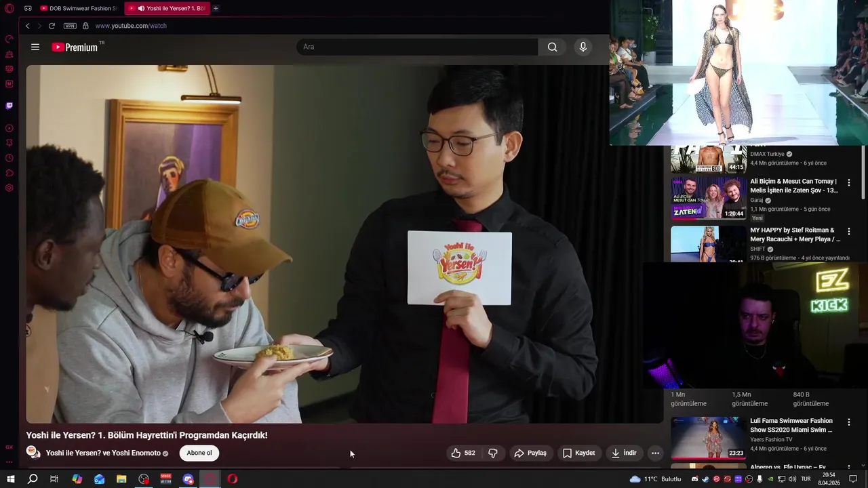The height and width of the screenshot is (488, 868).
Task: Reload the YouTube page
Action: pyautogui.click(x=52, y=26)
